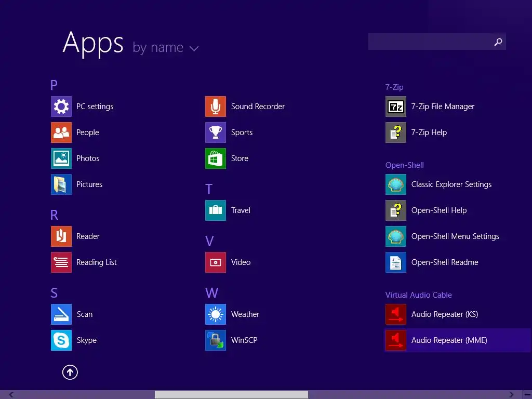
Task: Open the Store shopping bag icon
Action: [x=216, y=158]
